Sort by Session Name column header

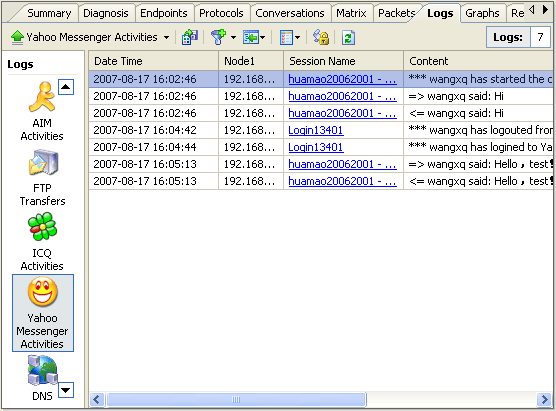coord(344,61)
